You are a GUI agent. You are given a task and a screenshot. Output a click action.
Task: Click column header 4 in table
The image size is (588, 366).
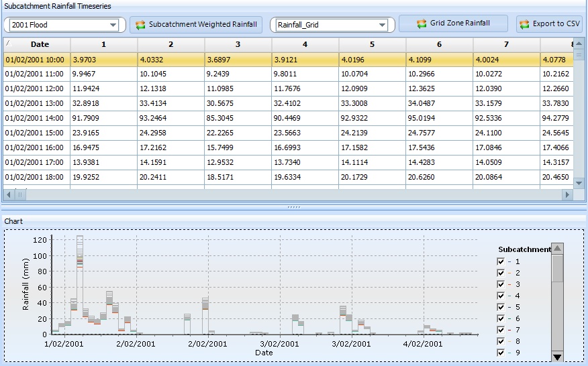tap(305, 44)
